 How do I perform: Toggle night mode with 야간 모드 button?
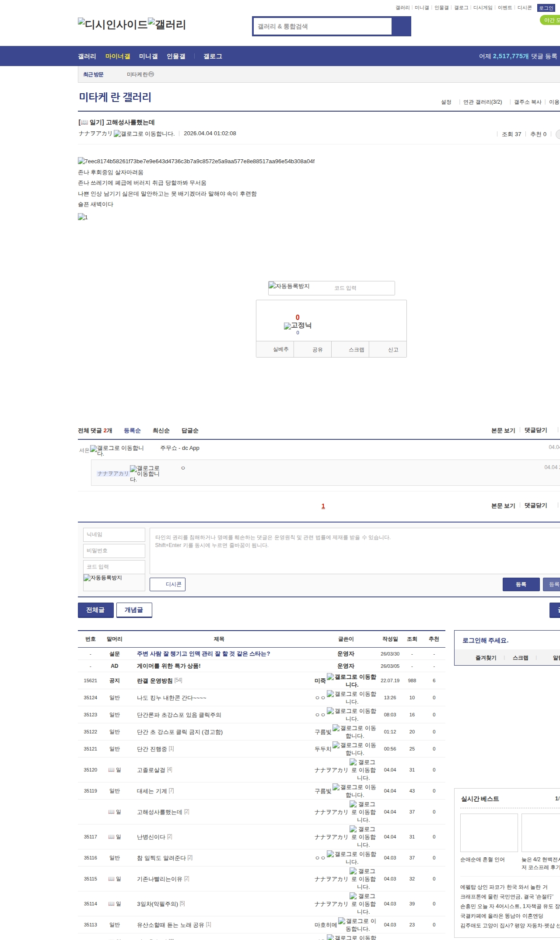pos(550,20)
